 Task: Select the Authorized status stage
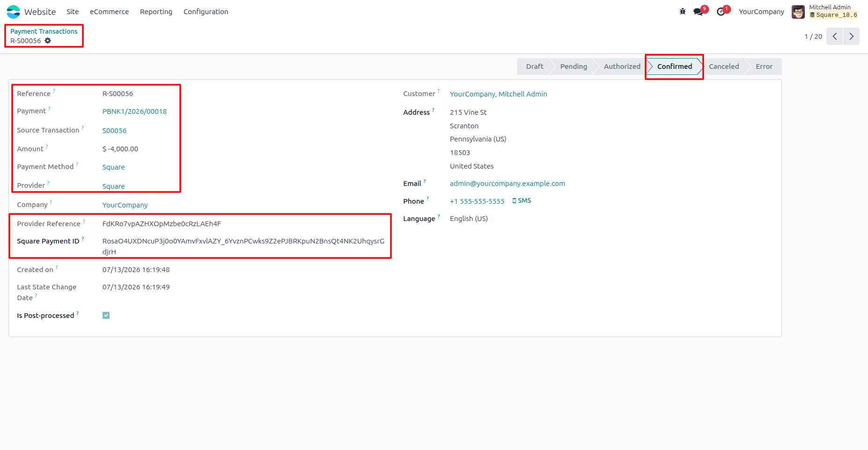coord(622,66)
